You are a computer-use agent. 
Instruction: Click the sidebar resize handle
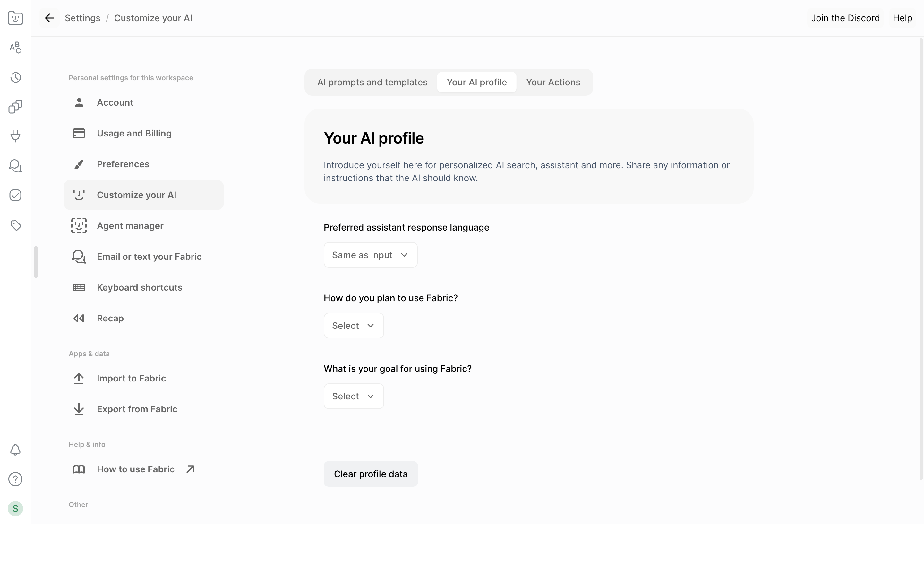[x=36, y=262]
